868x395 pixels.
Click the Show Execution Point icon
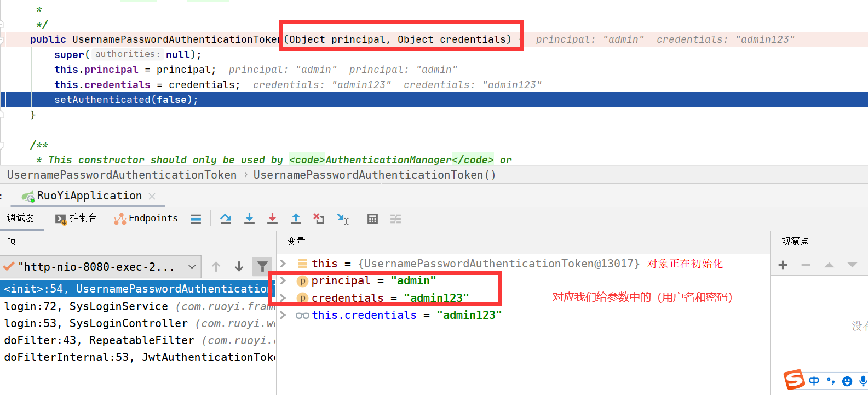tap(196, 219)
